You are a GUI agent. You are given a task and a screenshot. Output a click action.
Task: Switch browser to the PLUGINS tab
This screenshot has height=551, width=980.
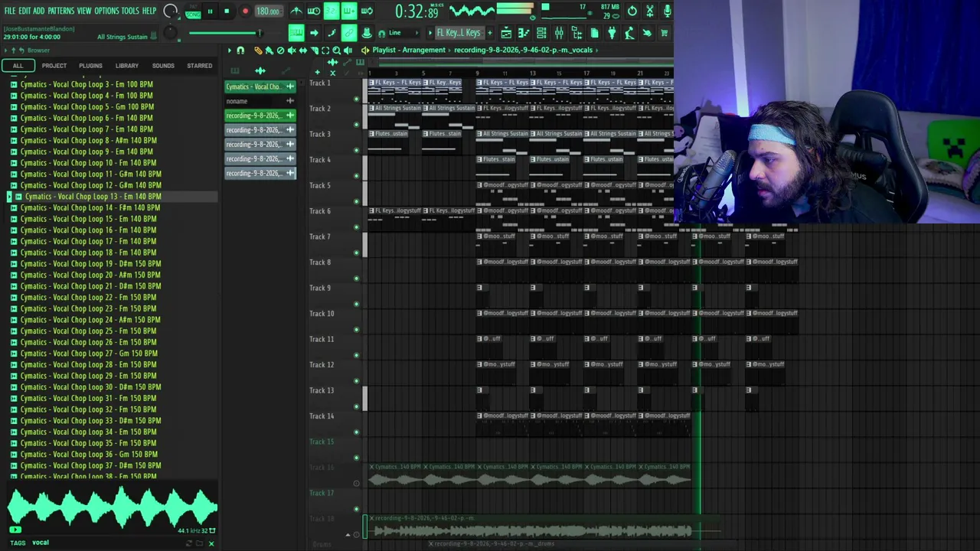point(90,66)
